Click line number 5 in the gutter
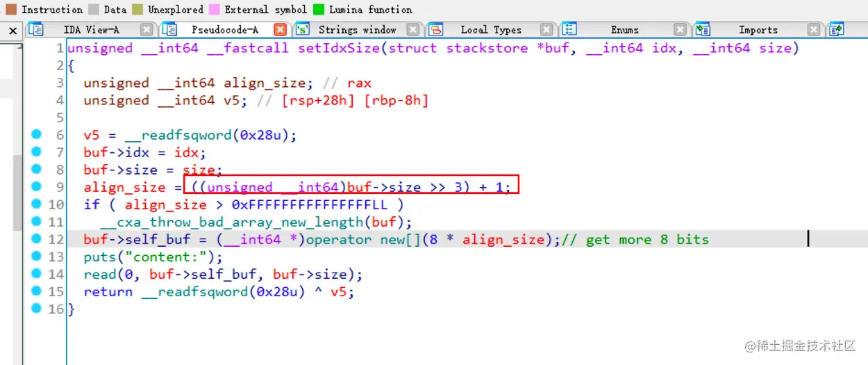868x365 pixels. (x=60, y=117)
